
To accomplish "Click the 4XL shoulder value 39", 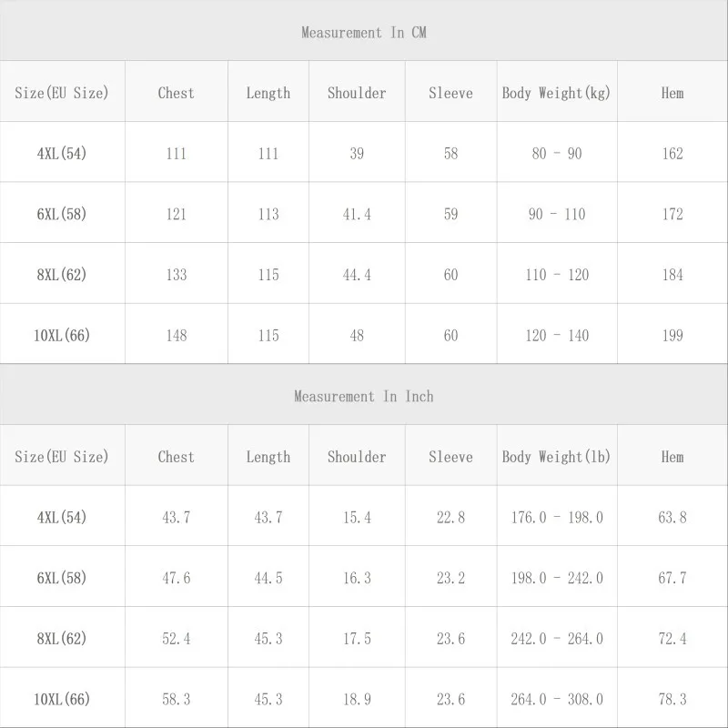I will [357, 154].
